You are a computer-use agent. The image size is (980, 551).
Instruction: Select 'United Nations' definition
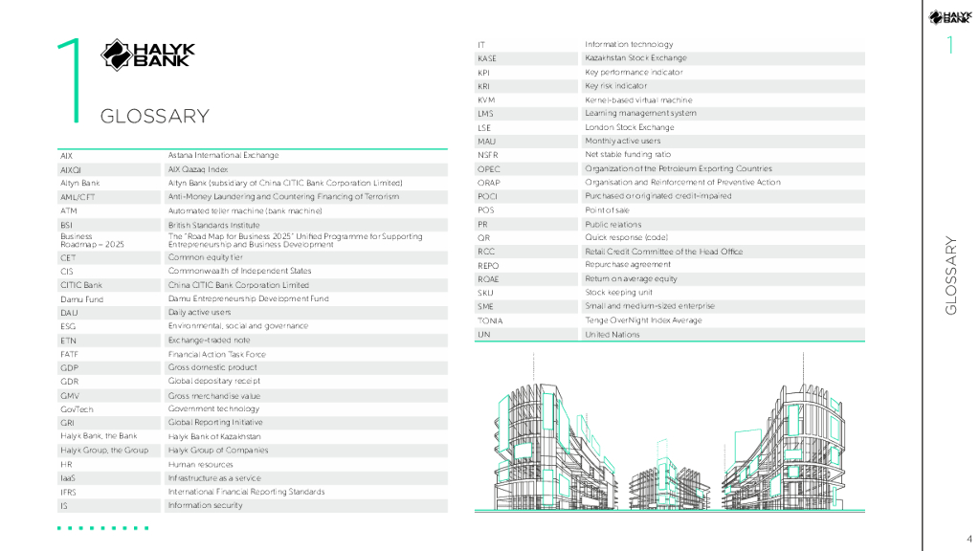click(x=612, y=335)
